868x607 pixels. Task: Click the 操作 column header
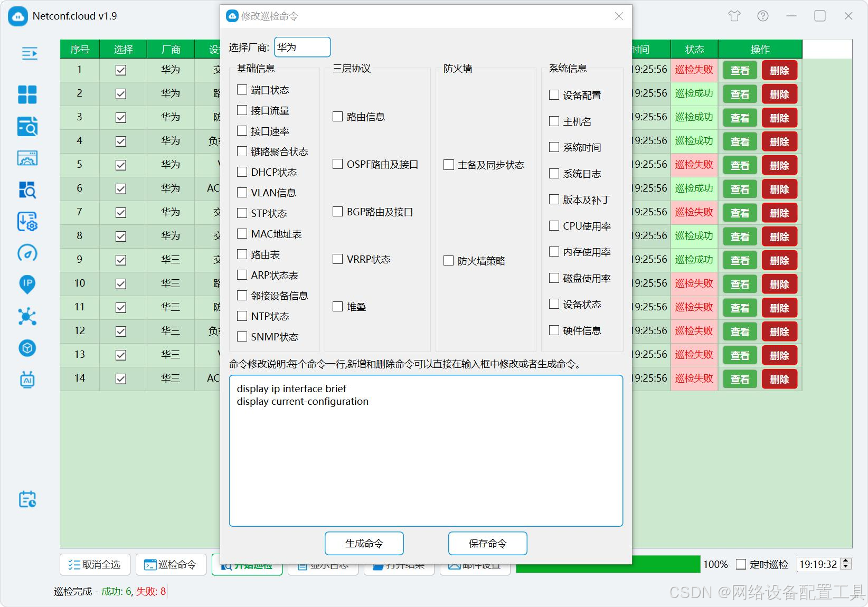[x=760, y=49]
